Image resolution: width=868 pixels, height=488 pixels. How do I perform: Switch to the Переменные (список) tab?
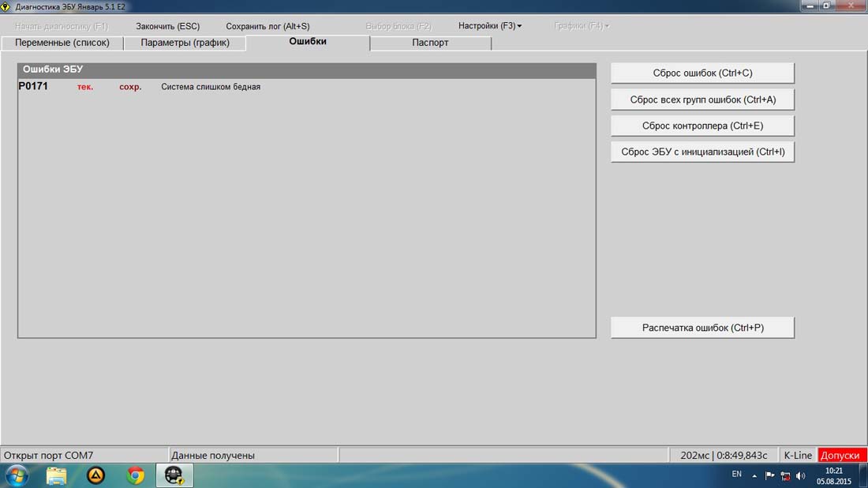[62, 43]
